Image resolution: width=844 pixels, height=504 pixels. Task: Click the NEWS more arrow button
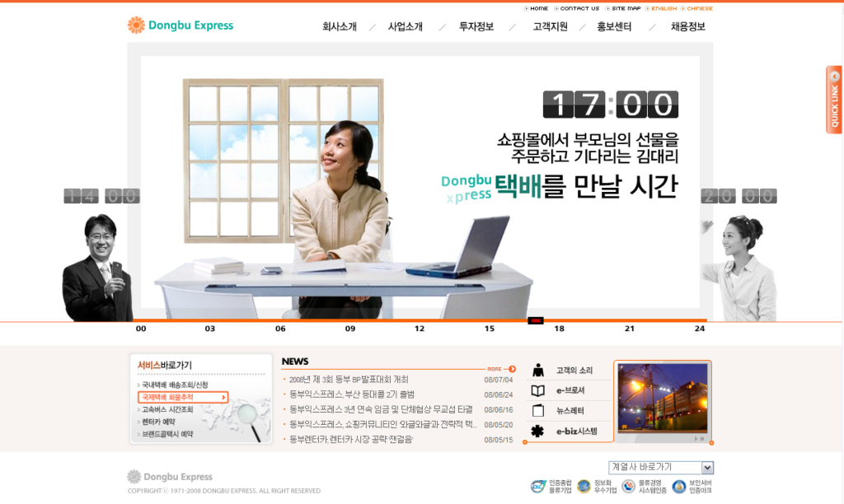pyautogui.click(x=512, y=369)
